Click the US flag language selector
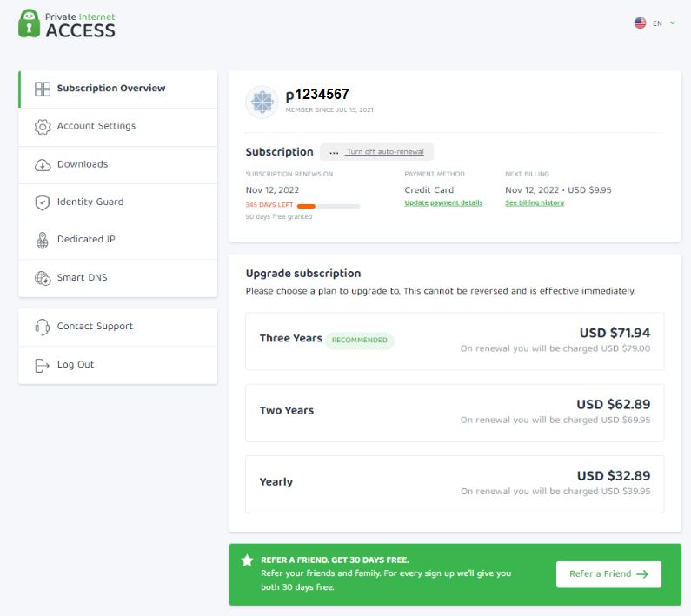691x616 pixels. click(640, 23)
